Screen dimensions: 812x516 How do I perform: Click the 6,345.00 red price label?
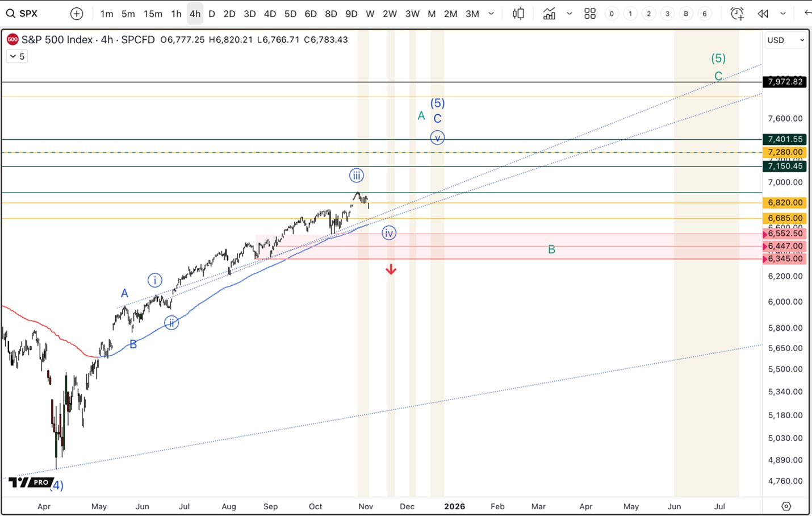785,259
